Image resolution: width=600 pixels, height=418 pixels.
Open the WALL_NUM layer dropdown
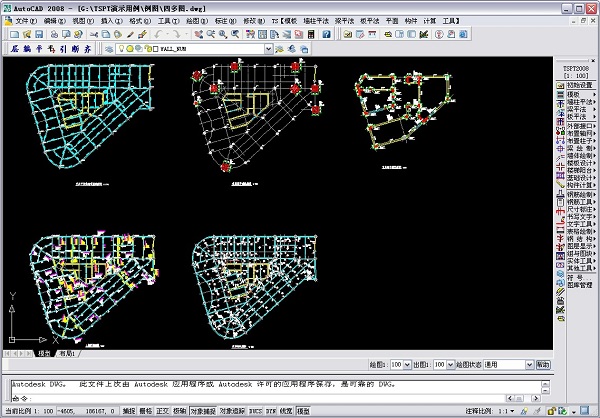pos(269,49)
